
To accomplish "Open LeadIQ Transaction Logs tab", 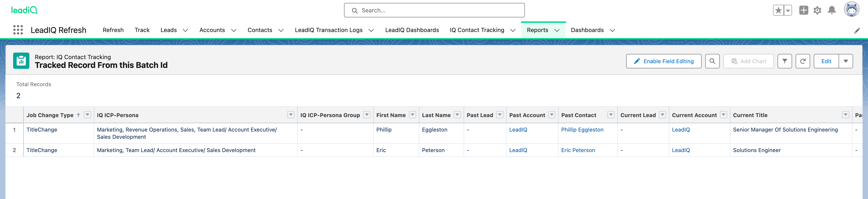I will click(x=328, y=30).
